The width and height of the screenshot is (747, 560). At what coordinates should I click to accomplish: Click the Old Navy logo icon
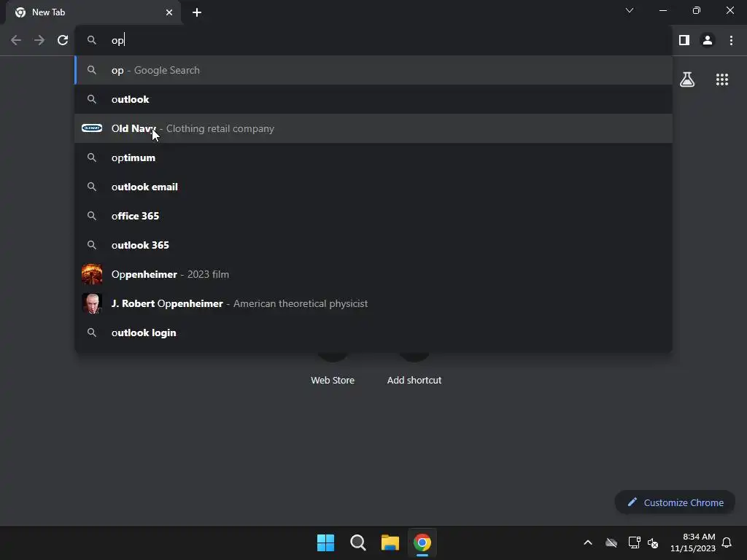92,128
